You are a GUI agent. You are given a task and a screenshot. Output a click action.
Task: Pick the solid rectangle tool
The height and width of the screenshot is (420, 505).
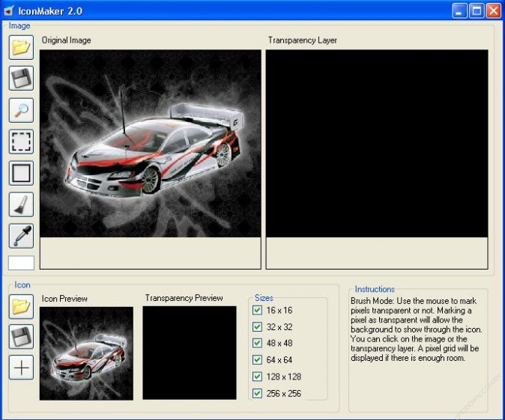coord(21,172)
